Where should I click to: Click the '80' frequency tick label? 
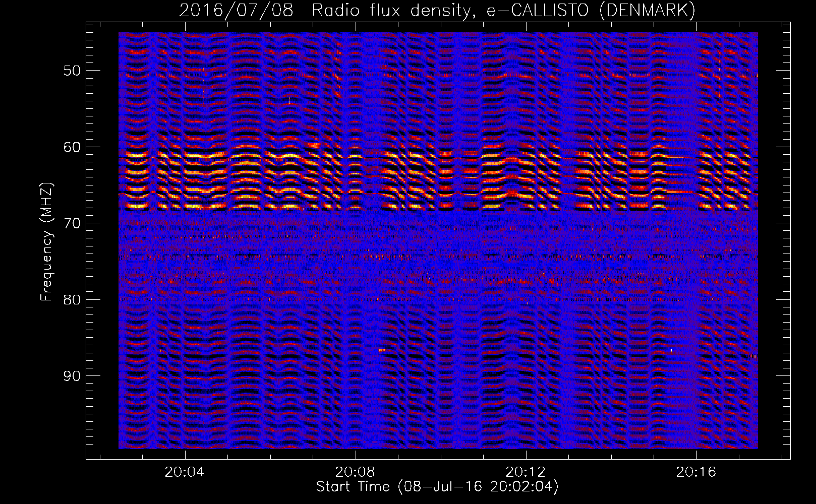(72, 300)
